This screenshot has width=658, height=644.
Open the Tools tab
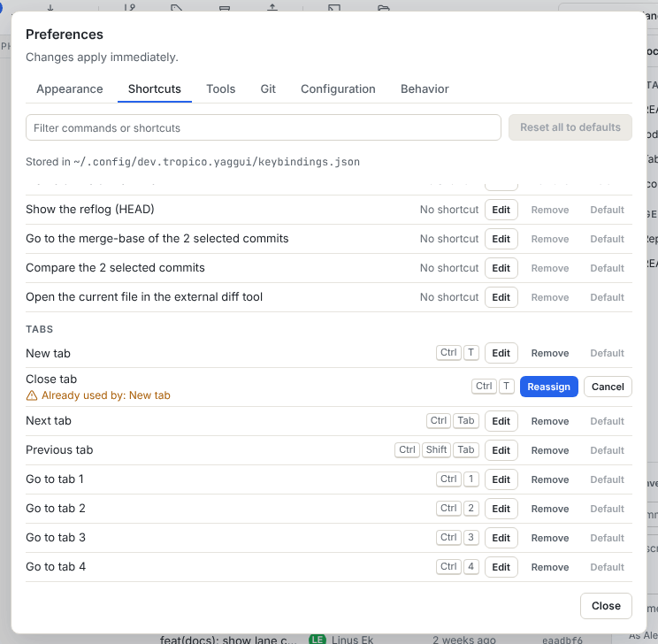(x=221, y=89)
